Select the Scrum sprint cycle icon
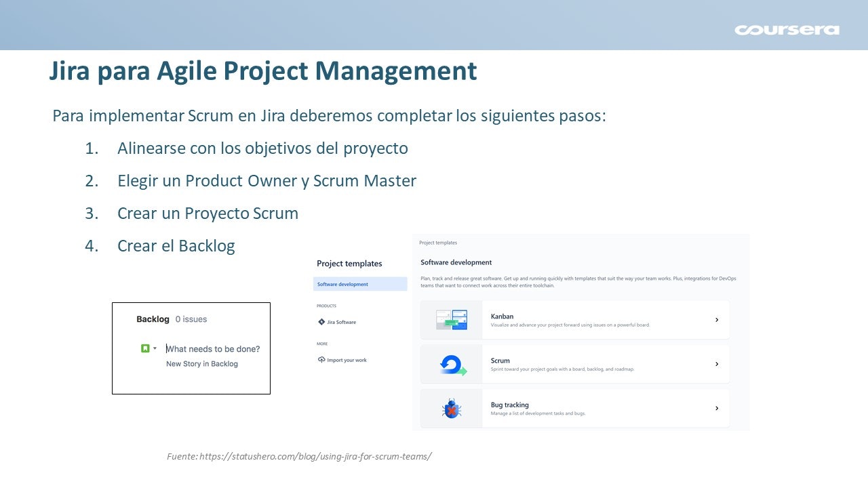868x488 pixels. [x=453, y=365]
